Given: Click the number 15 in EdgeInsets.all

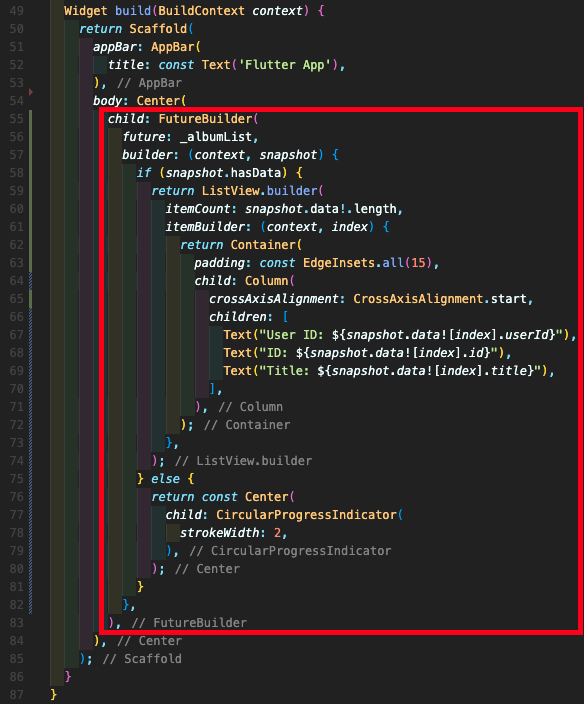Looking at the screenshot, I should (418, 263).
